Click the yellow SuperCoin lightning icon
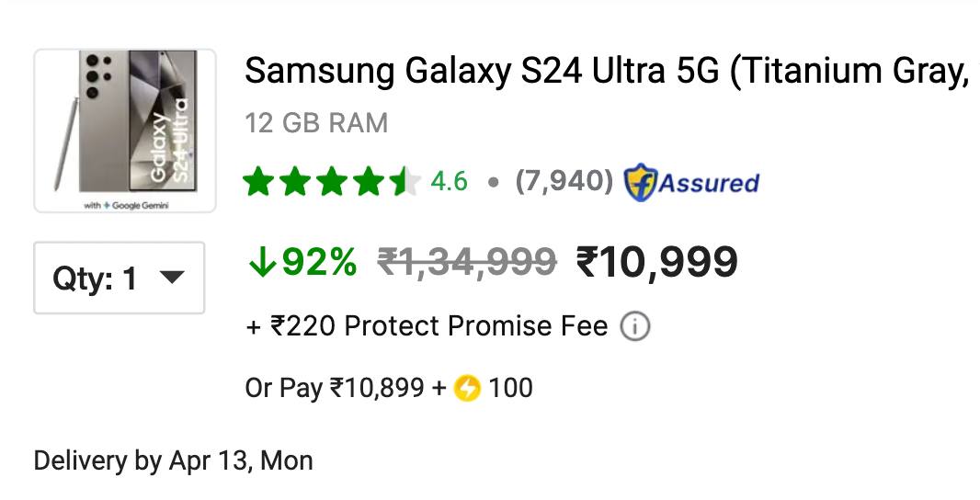980x500 pixels. 467,388
